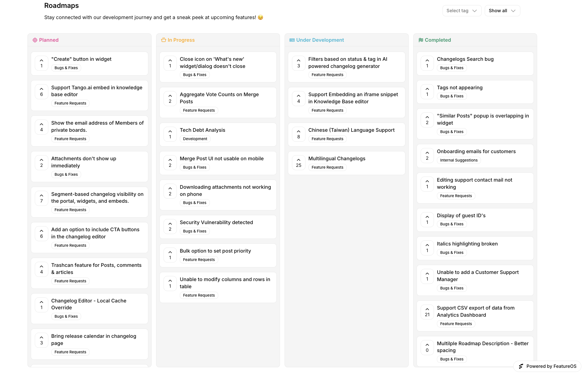Open the Show all dropdown
This screenshot has width=588, height=378.
pyautogui.click(x=502, y=10)
